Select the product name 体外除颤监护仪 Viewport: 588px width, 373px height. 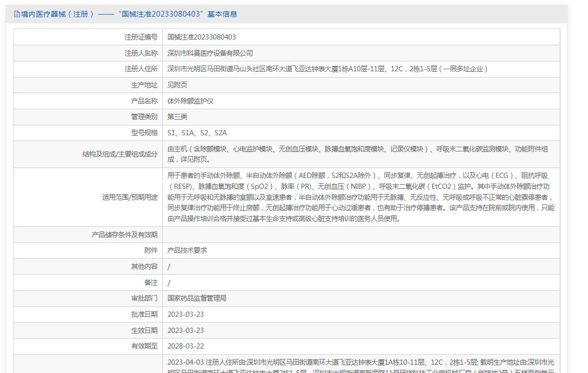coord(190,101)
